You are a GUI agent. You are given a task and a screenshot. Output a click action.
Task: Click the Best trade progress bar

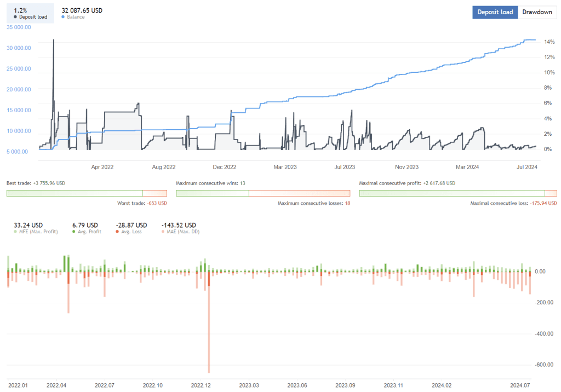click(x=86, y=193)
